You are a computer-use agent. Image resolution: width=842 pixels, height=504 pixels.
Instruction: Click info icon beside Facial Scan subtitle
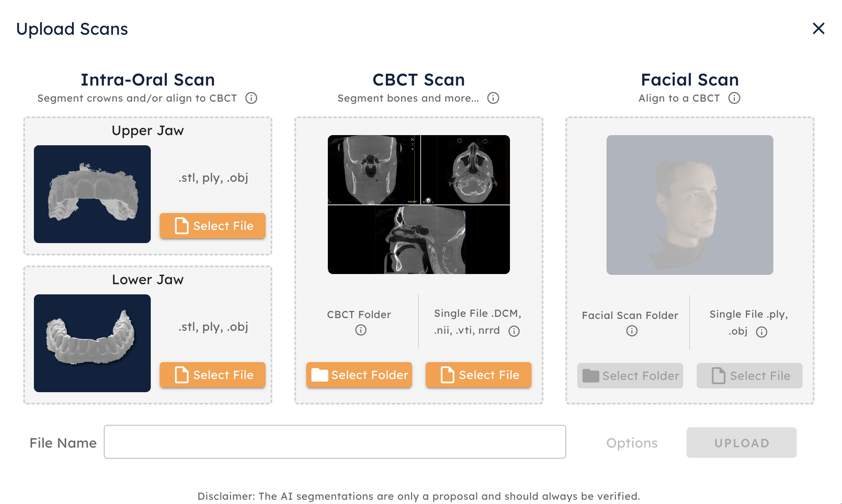coord(734,98)
